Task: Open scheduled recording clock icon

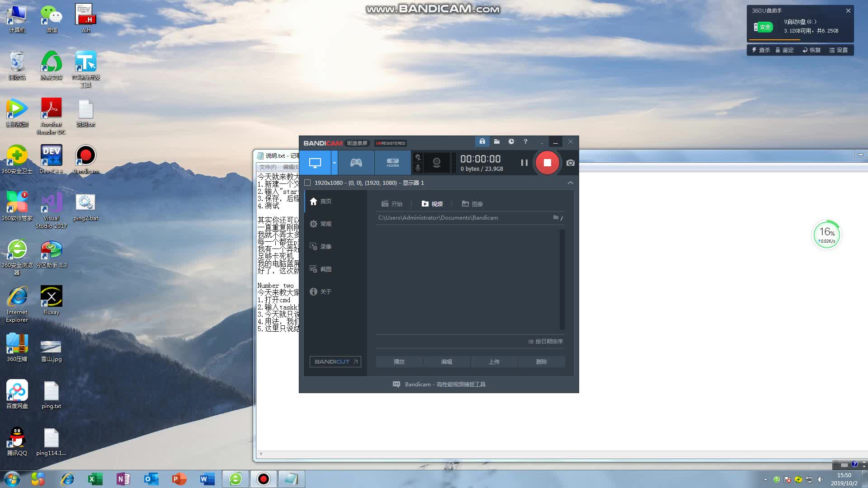Action: coord(511,142)
